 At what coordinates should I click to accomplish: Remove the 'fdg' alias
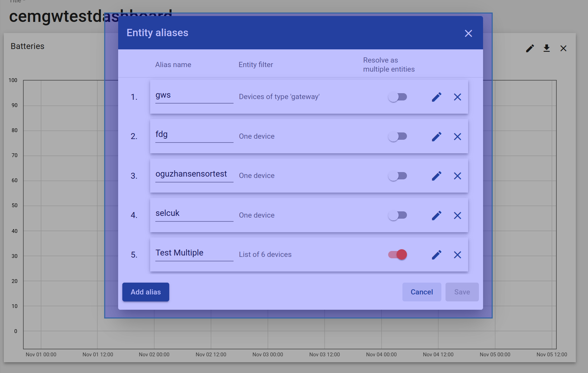click(x=457, y=137)
